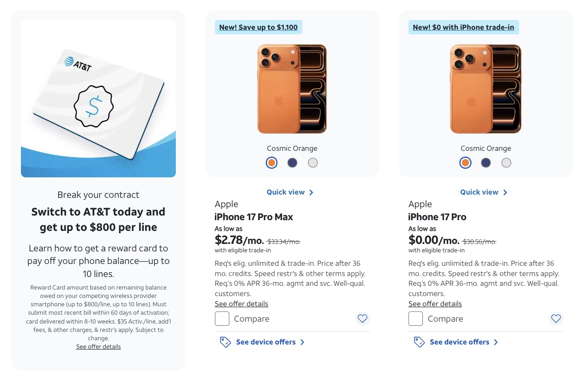Open See offer details under AT&T reward card
The image size is (588, 378).
point(98,347)
